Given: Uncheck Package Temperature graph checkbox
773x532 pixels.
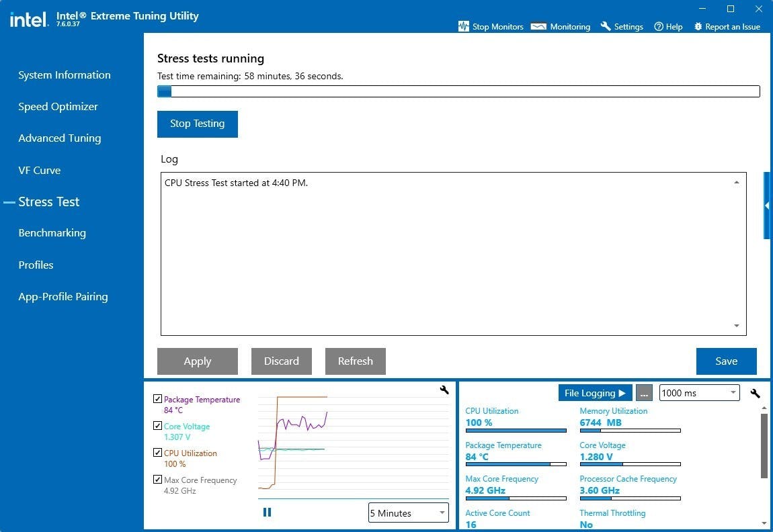Looking at the screenshot, I should (x=157, y=399).
